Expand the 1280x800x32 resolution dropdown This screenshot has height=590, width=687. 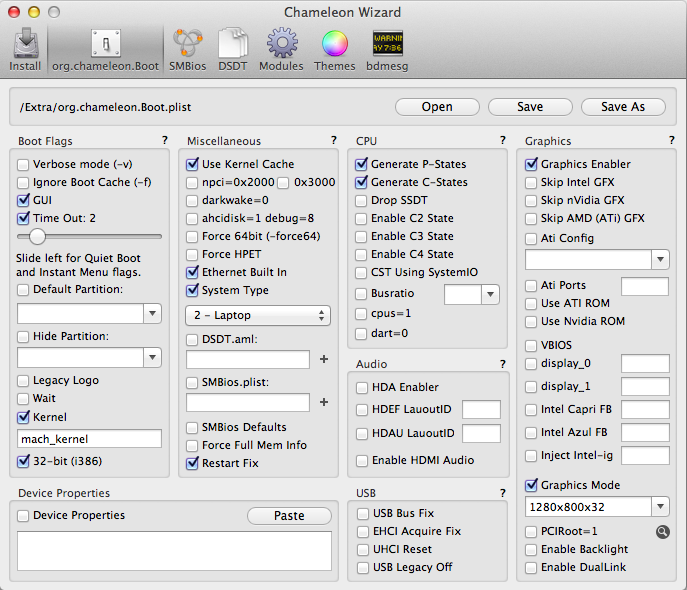click(597, 507)
